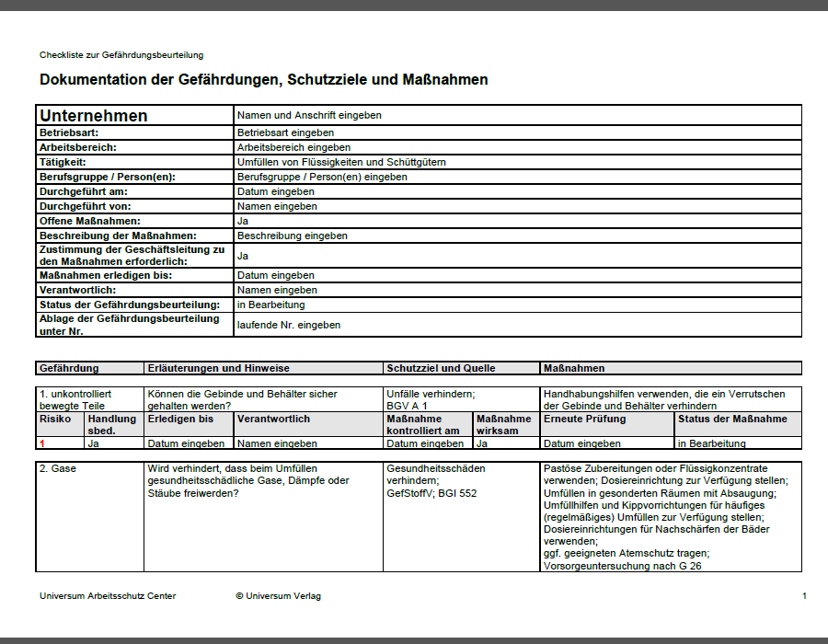
Task: Click the 'Durchgeführt am' date field
Action: point(517,191)
